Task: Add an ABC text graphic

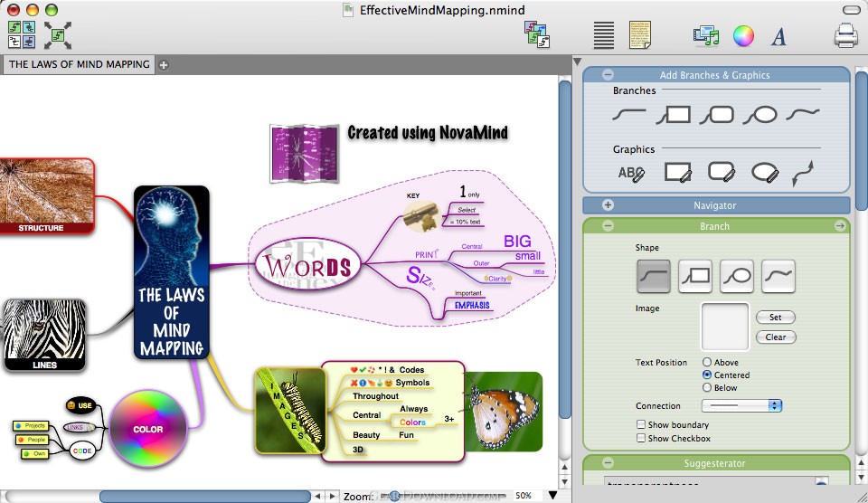Action: (x=631, y=174)
